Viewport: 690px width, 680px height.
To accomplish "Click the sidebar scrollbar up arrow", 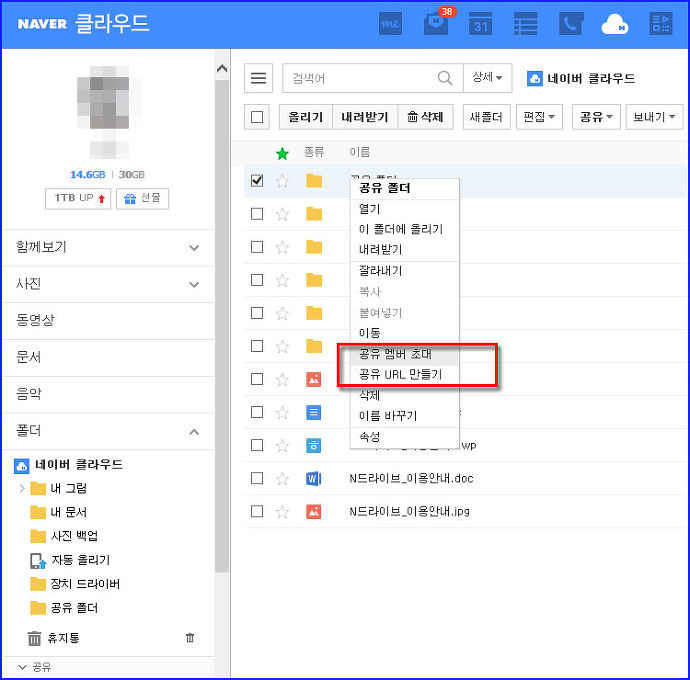I will (222, 68).
